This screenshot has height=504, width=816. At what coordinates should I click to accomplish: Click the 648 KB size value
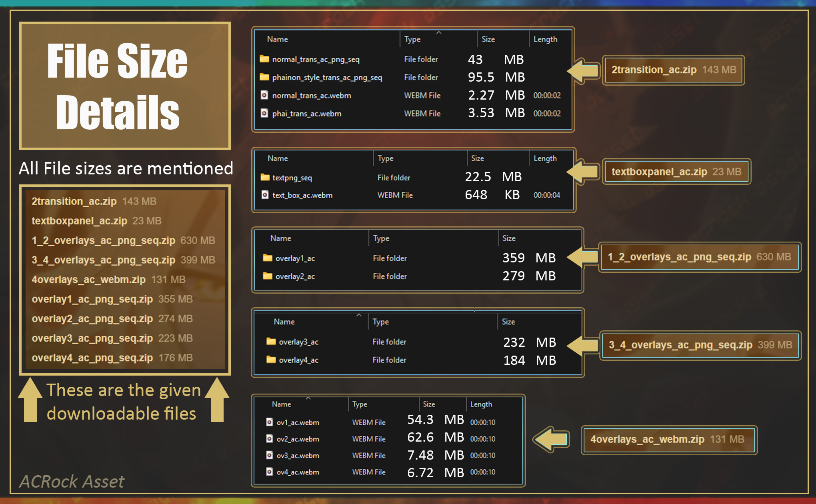pyautogui.click(x=492, y=195)
